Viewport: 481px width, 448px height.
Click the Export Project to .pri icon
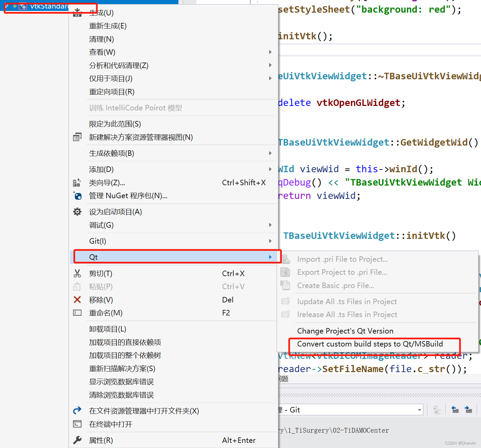[x=285, y=272]
